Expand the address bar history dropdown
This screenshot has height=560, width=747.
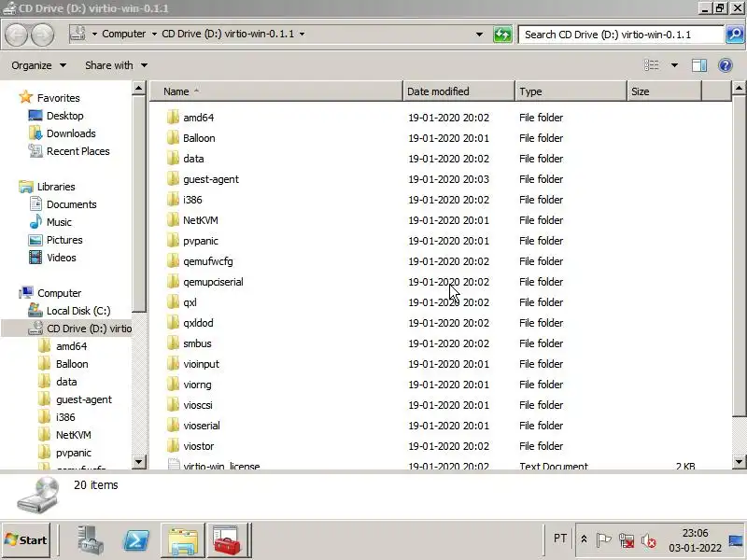point(479,35)
